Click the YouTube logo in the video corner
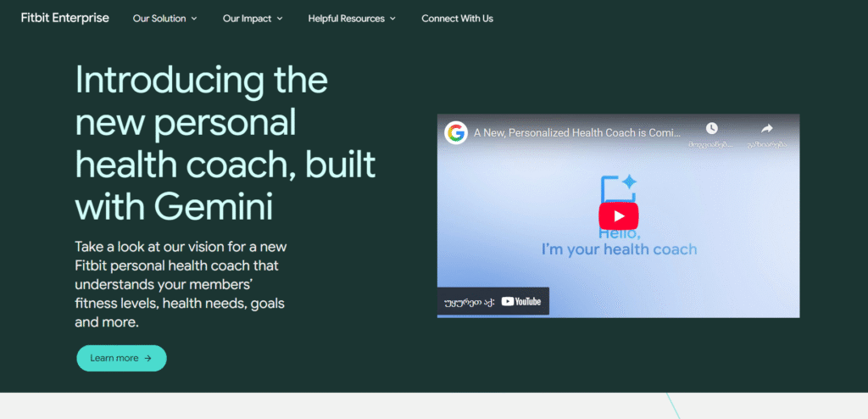 point(520,301)
